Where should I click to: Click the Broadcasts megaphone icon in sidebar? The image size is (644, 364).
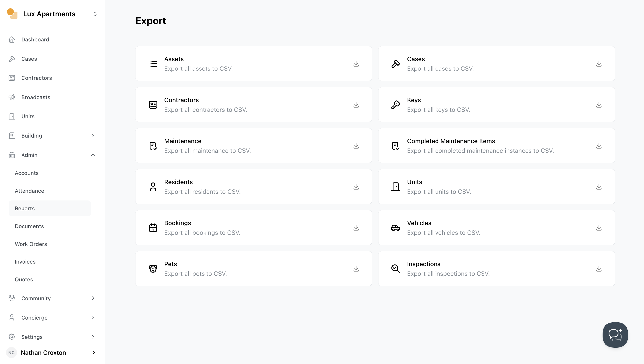pos(12,97)
